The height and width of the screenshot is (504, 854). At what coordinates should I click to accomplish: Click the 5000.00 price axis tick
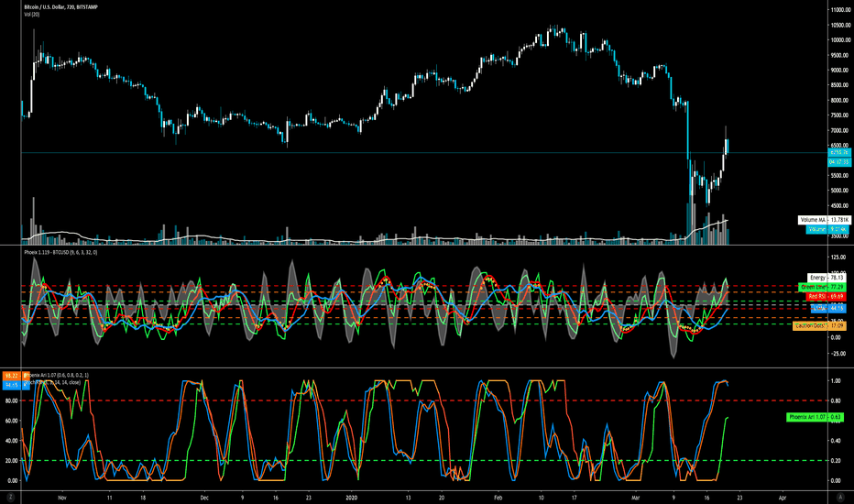point(840,191)
